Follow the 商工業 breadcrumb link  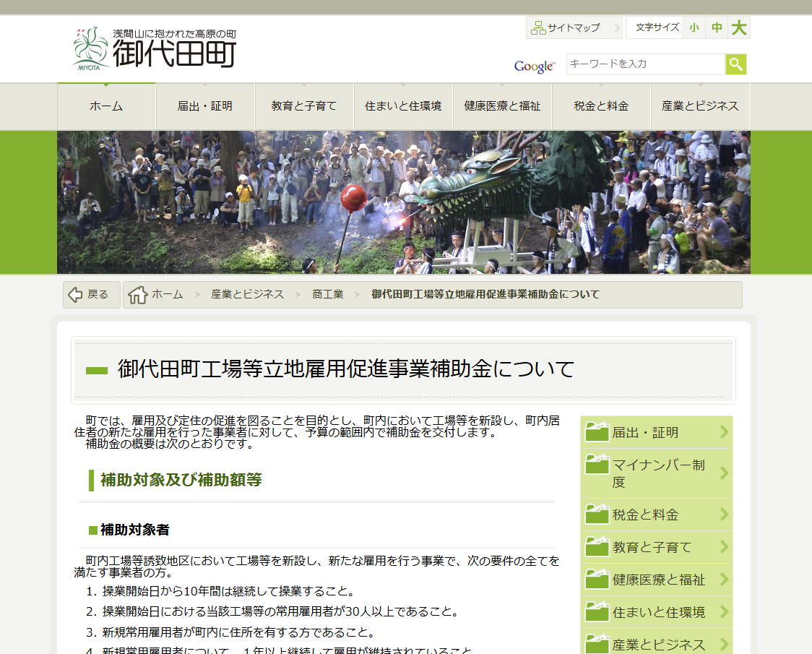tap(328, 294)
